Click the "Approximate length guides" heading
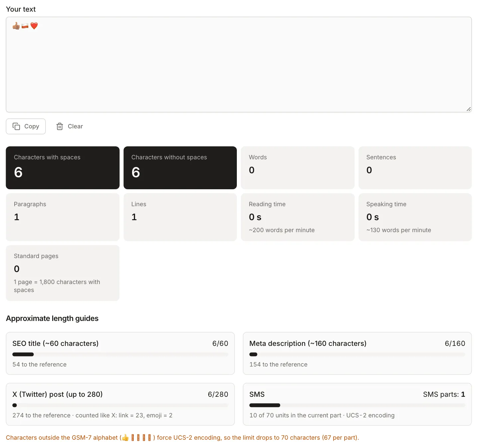478x448 pixels. [x=52, y=318]
